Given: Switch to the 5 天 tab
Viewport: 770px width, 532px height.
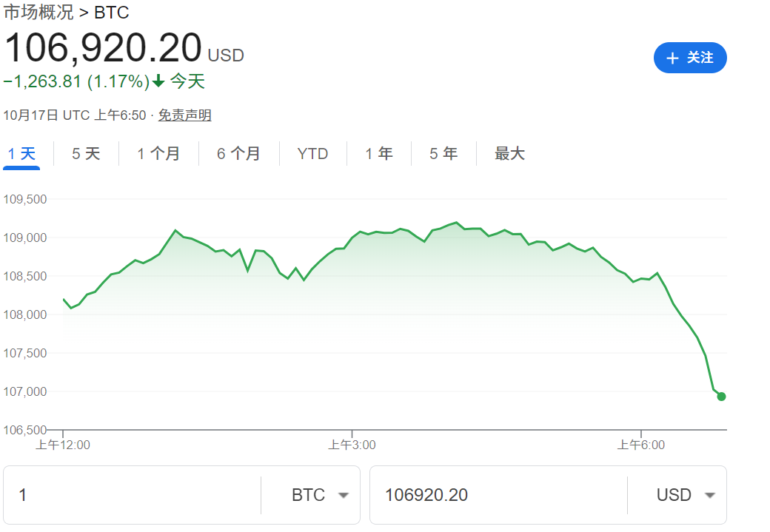Looking at the screenshot, I should (86, 154).
